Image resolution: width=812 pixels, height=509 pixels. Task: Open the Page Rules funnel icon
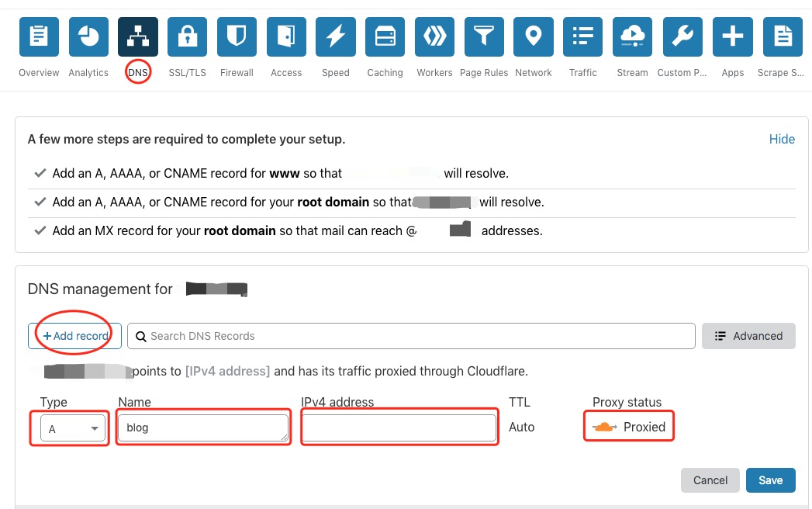click(x=484, y=36)
